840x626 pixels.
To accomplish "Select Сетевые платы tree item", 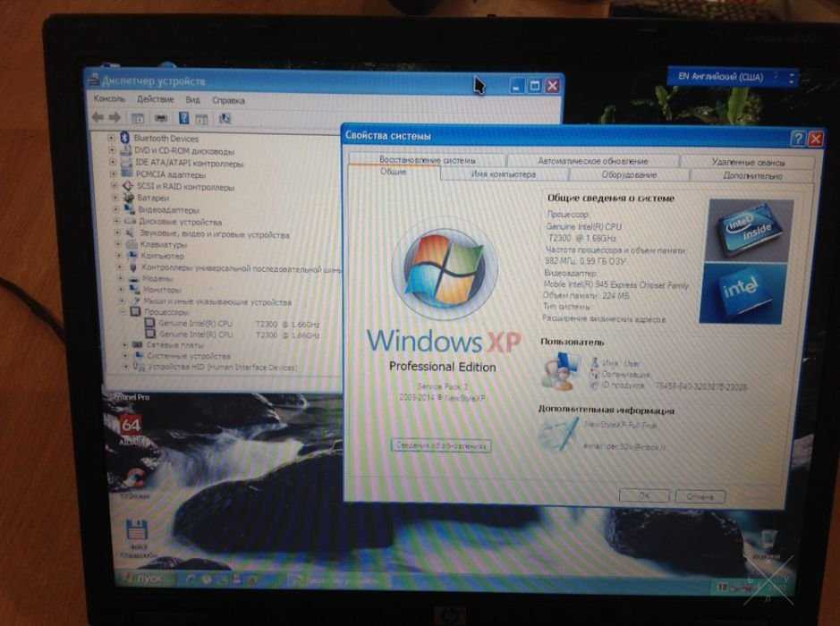I will click(174, 345).
